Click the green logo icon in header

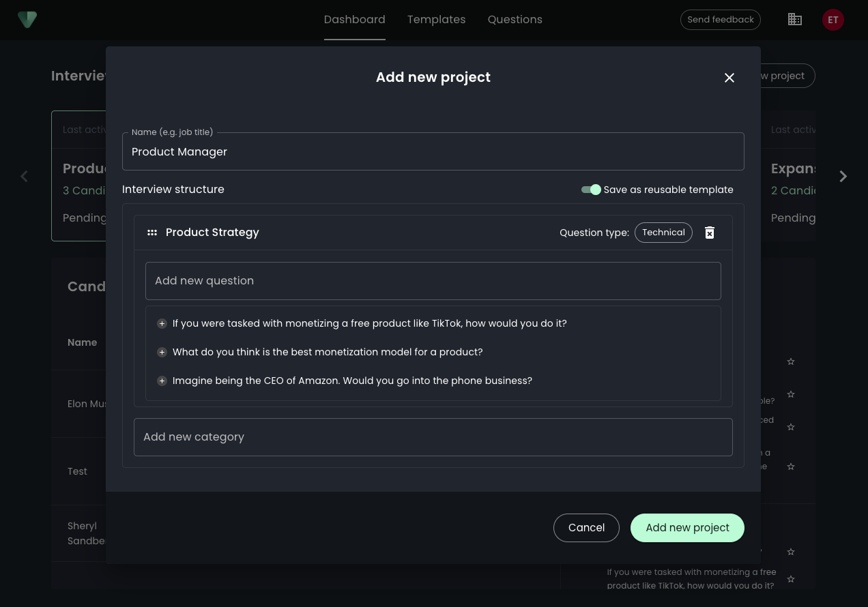coord(27,20)
